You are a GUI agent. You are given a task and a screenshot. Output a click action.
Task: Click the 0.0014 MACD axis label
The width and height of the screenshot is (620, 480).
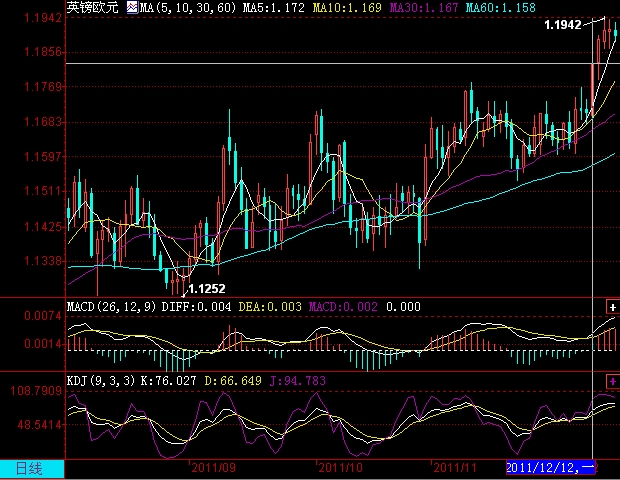click(x=43, y=344)
